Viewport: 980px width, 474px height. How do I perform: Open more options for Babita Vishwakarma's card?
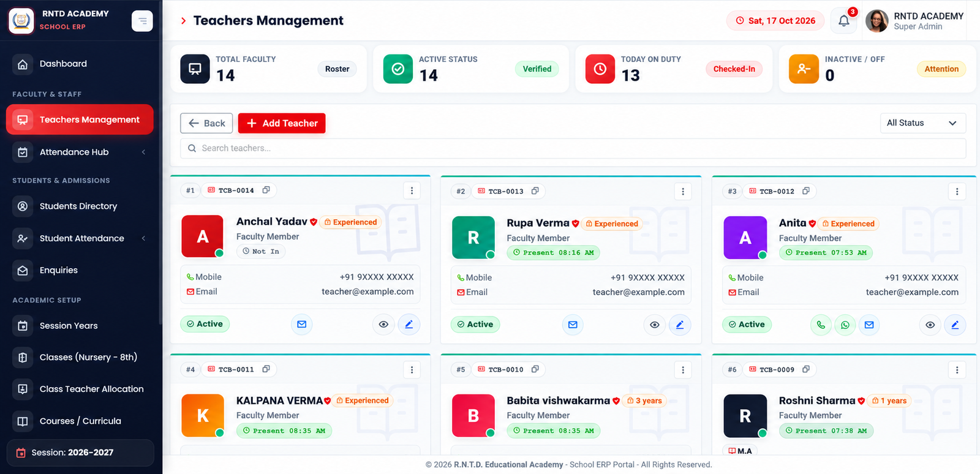click(683, 370)
